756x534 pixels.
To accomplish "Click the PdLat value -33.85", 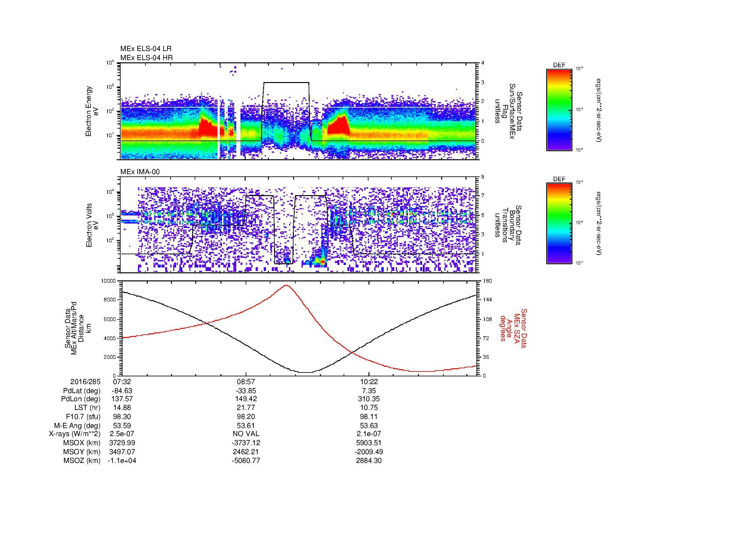I will click(246, 391).
